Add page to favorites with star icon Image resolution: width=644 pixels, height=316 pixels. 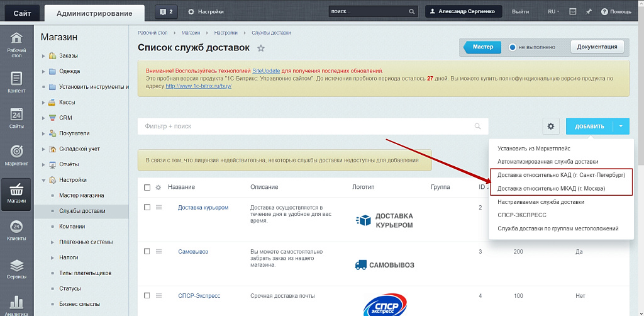pyautogui.click(x=261, y=48)
